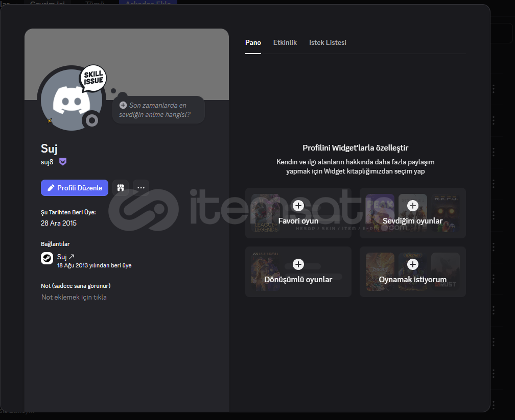Viewport: 515px width, 420px height.
Task: Open the three-dot more options menu
Action: click(x=141, y=188)
